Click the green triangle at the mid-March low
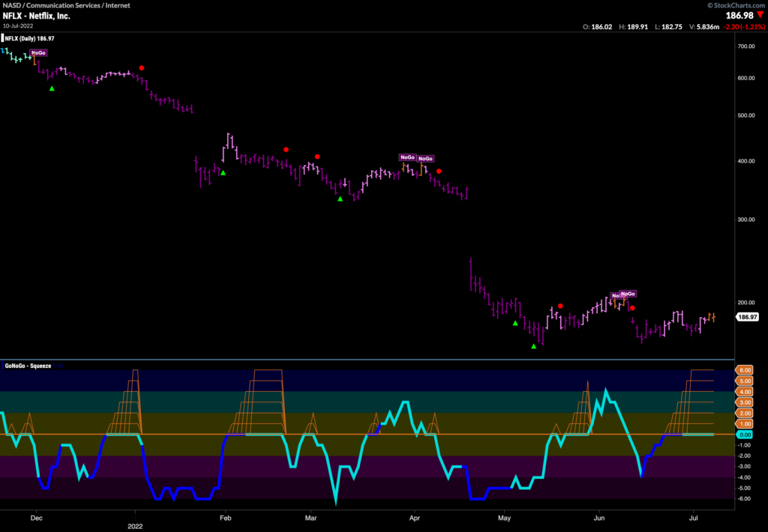768x532 pixels. coord(340,199)
